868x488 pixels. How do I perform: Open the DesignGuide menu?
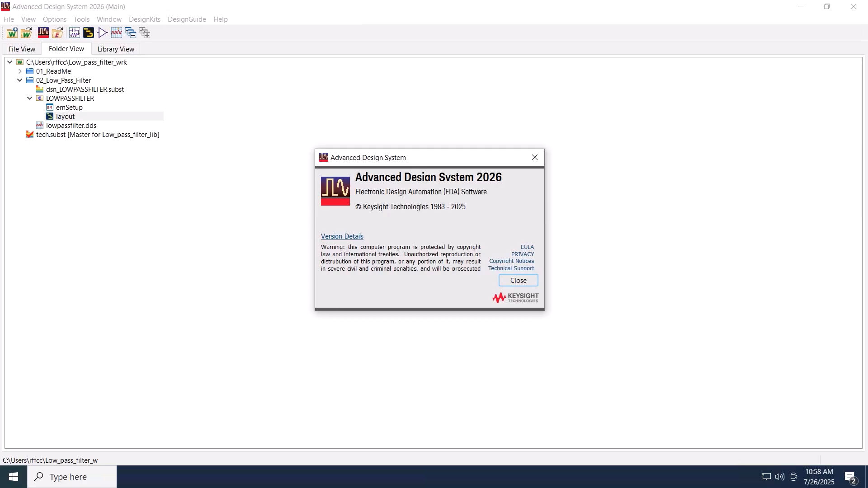187,19
